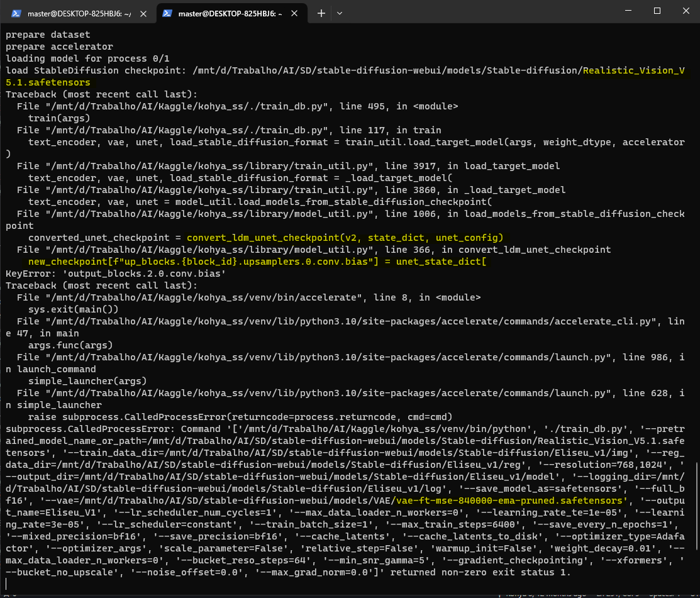
Task: Select the currently active terminal tab
Action: click(231, 13)
